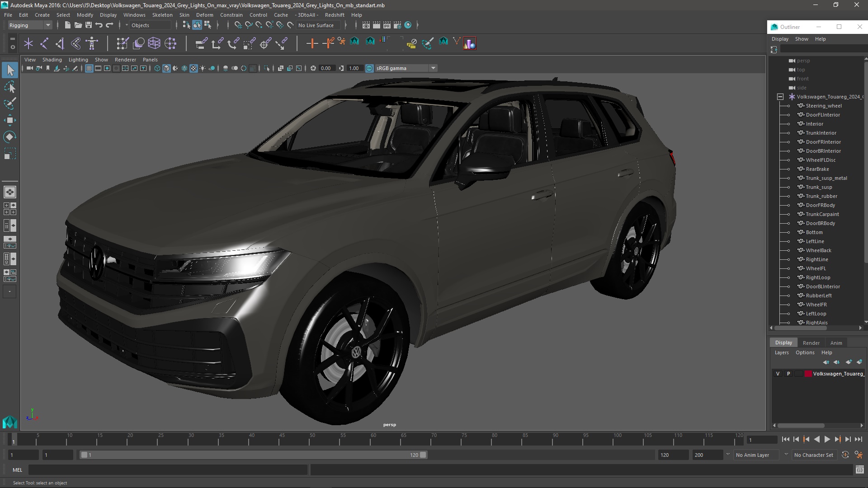Image resolution: width=868 pixels, height=488 pixels.
Task: Click the range slider bar handle at 120
Action: click(423, 455)
